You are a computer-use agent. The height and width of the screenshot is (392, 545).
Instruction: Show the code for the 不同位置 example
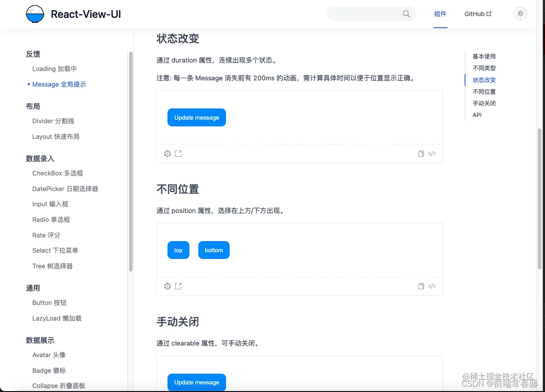tap(432, 286)
